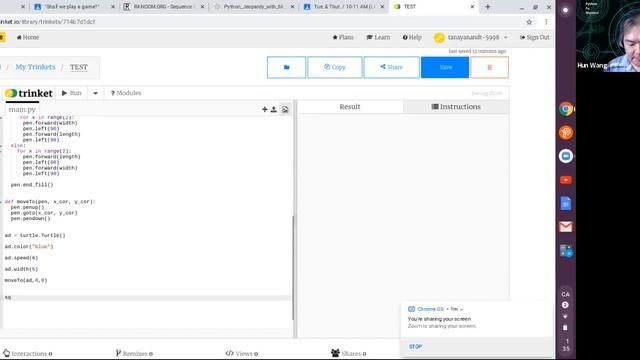Open the Interactions stat
The height and width of the screenshot is (360, 640).
pos(28,353)
